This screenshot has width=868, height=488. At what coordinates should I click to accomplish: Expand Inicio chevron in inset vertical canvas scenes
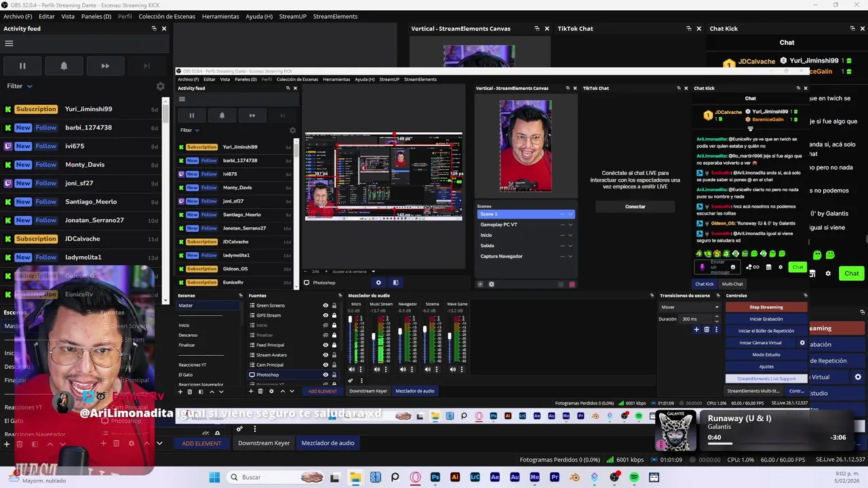tap(570, 235)
